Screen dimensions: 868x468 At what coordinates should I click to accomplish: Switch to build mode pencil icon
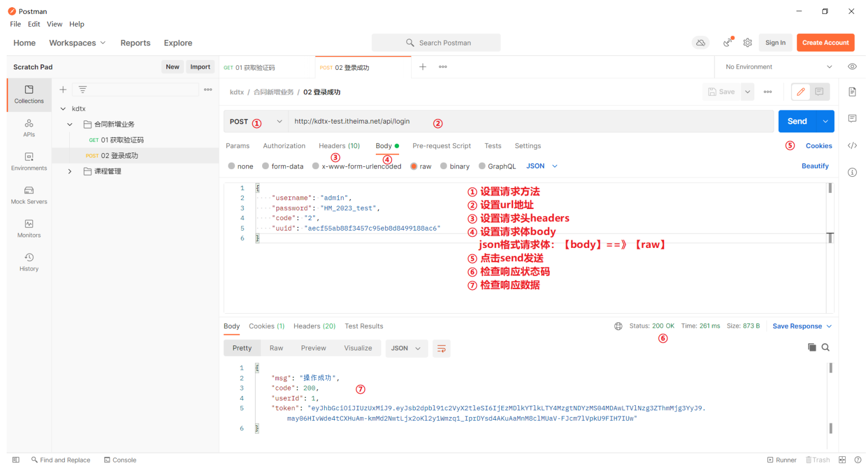point(801,91)
